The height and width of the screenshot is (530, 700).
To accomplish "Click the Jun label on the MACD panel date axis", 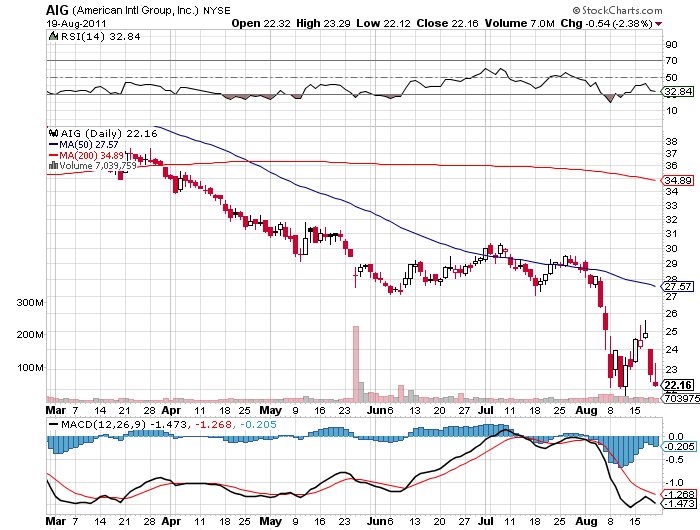I will point(377,521).
